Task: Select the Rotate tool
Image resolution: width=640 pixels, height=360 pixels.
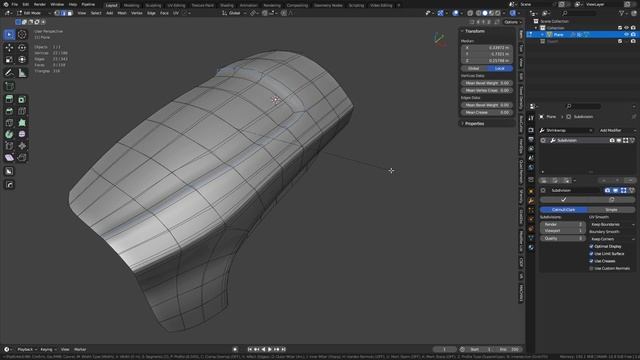Action: tap(22, 48)
